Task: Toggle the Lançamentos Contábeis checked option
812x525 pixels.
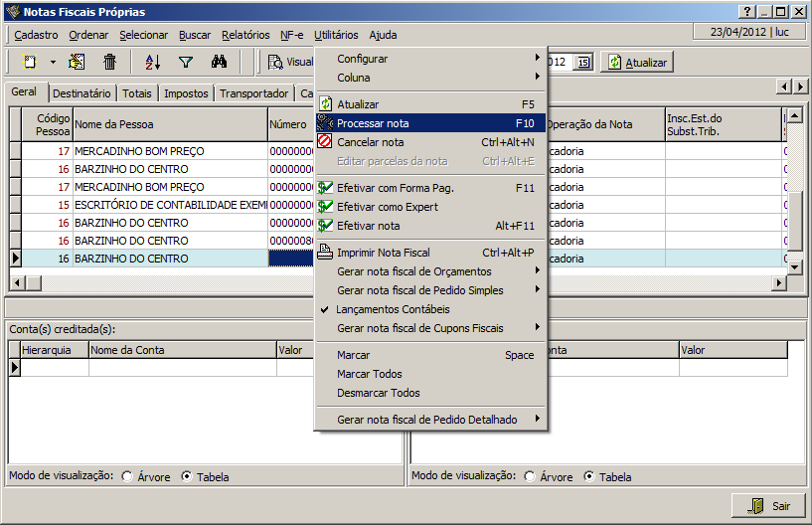Action: pyautogui.click(x=394, y=309)
